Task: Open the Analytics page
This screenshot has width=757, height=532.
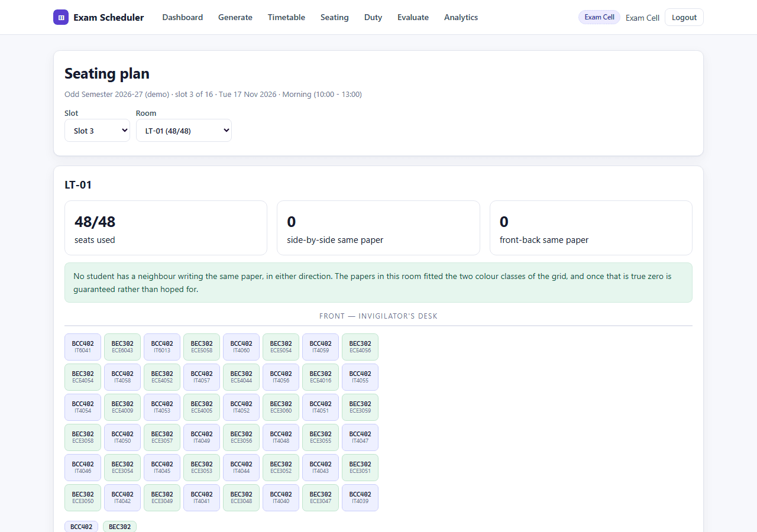Action: click(461, 17)
